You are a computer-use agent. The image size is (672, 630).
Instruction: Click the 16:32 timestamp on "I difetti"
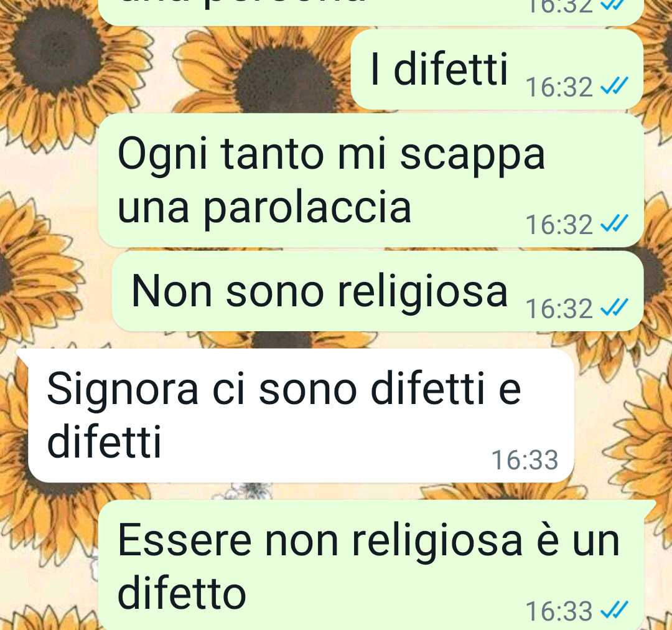pyautogui.click(x=559, y=87)
